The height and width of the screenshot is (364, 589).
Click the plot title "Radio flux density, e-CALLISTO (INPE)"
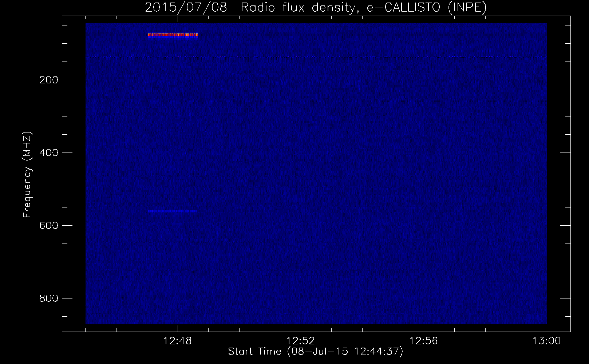tap(364, 7)
